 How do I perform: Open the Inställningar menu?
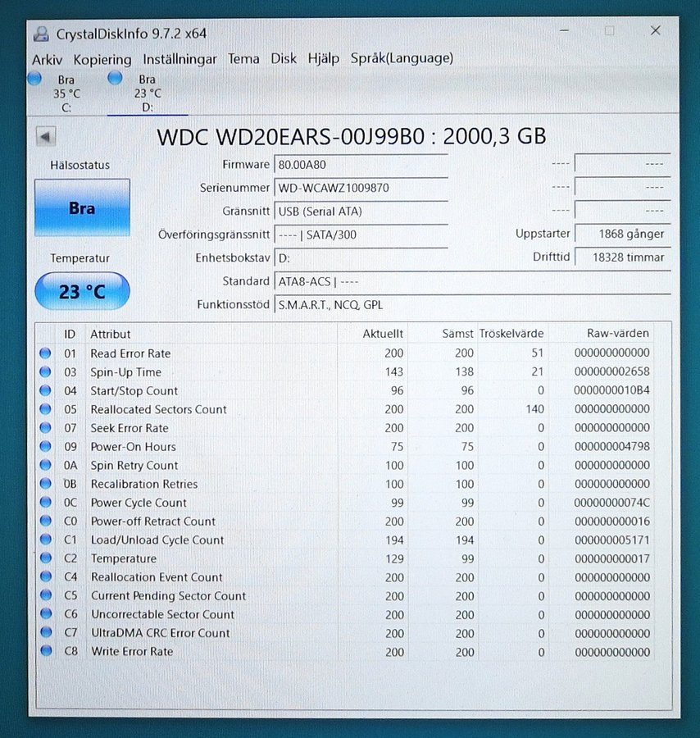[180, 59]
